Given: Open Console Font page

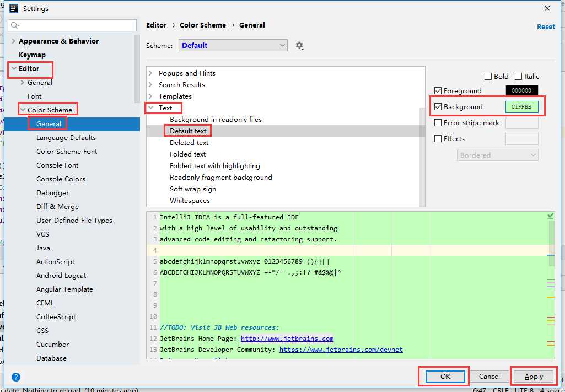Looking at the screenshot, I should click(57, 165).
